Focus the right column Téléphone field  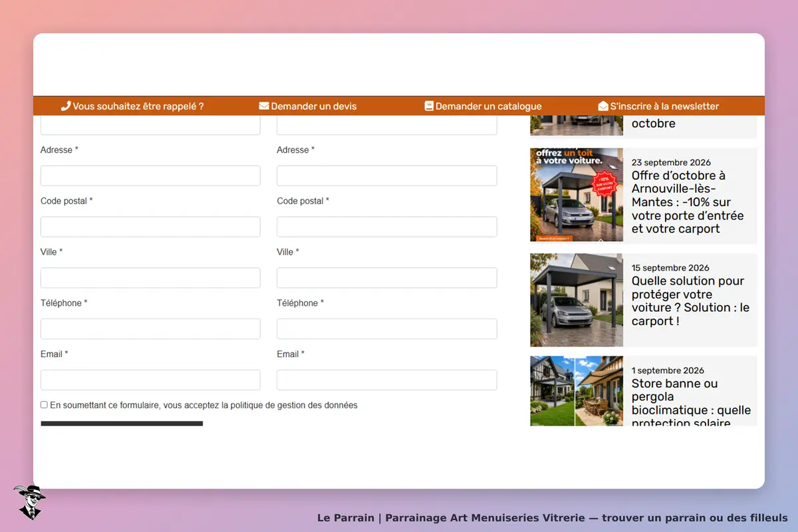coord(387,329)
